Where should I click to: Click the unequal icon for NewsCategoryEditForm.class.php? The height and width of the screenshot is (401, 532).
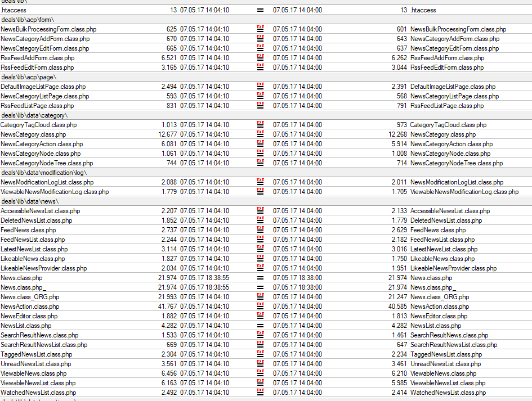click(x=260, y=48)
